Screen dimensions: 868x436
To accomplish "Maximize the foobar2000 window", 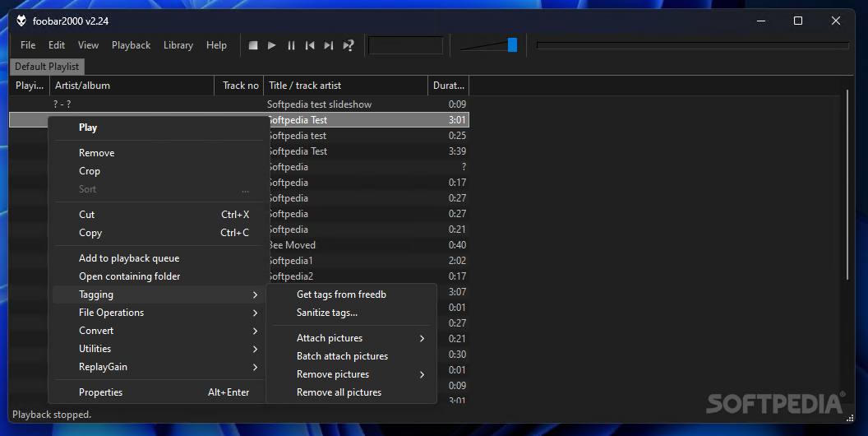I will pos(797,21).
